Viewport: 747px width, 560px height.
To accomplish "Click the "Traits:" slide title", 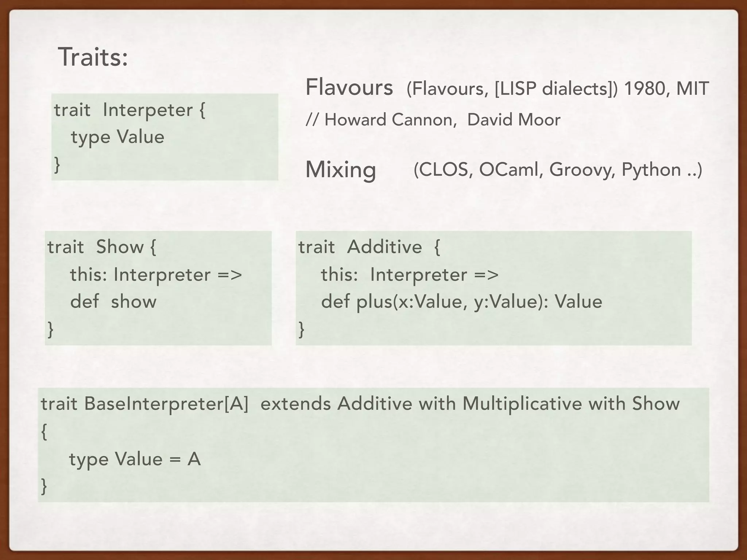I will 93,58.
